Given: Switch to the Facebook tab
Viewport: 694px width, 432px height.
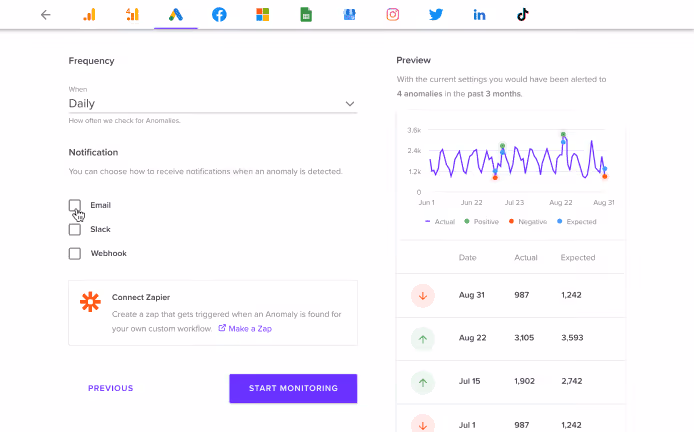Looking at the screenshot, I should (x=219, y=15).
